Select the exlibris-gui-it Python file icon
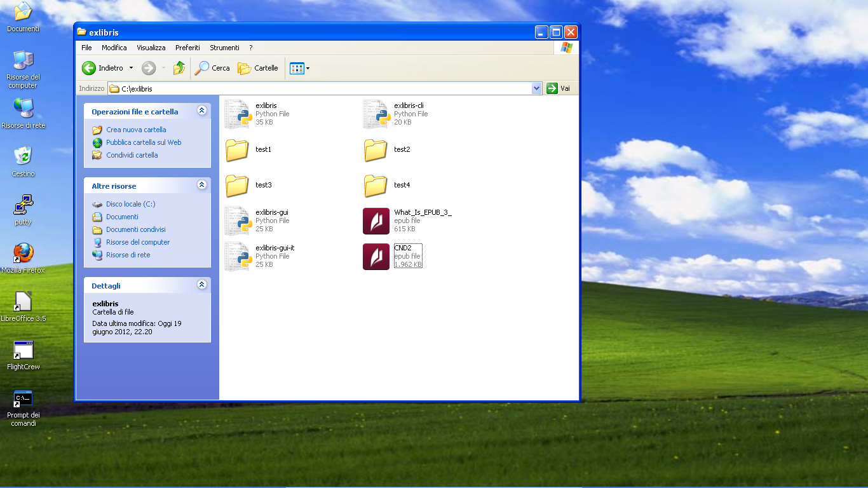The width and height of the screenshot is (868, 488). tap(239, 256)
